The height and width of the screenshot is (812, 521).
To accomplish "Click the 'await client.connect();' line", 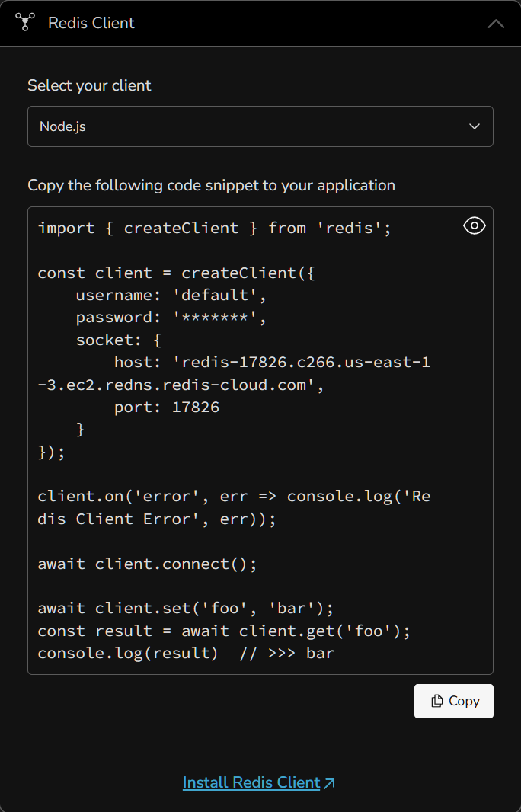I will click(x=147, y=564).
